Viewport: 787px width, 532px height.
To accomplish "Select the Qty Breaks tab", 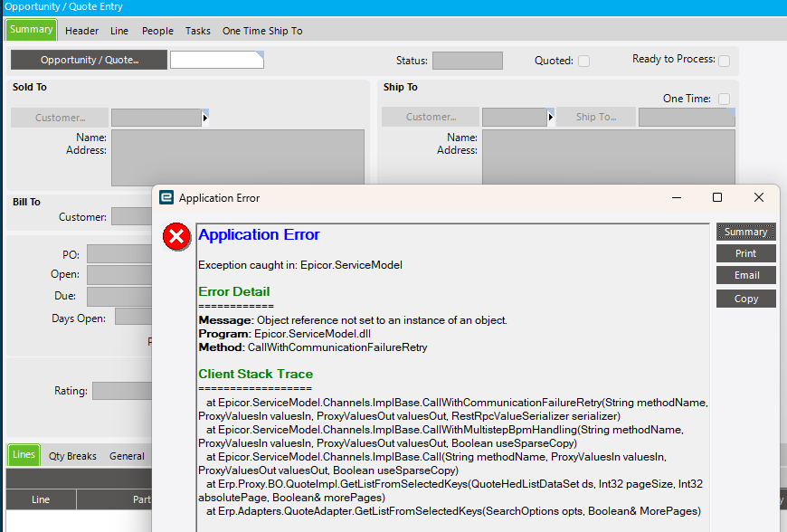I will tap(72, 456).
